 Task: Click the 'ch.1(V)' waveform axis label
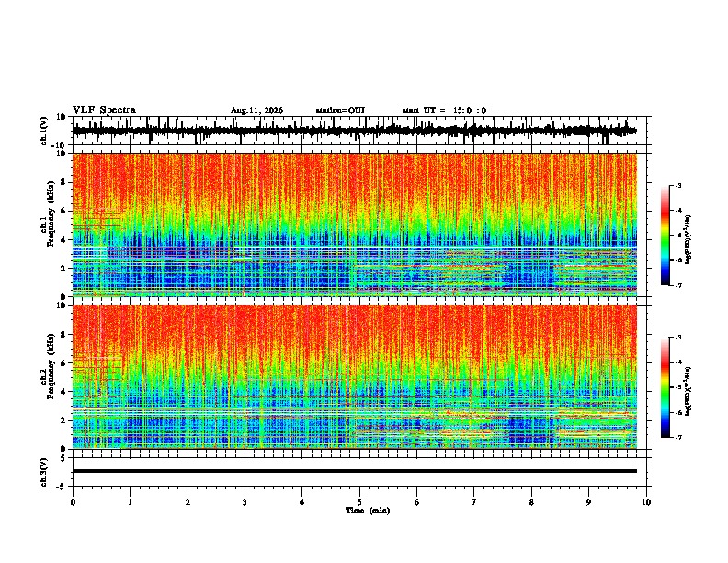coord(44,131)
